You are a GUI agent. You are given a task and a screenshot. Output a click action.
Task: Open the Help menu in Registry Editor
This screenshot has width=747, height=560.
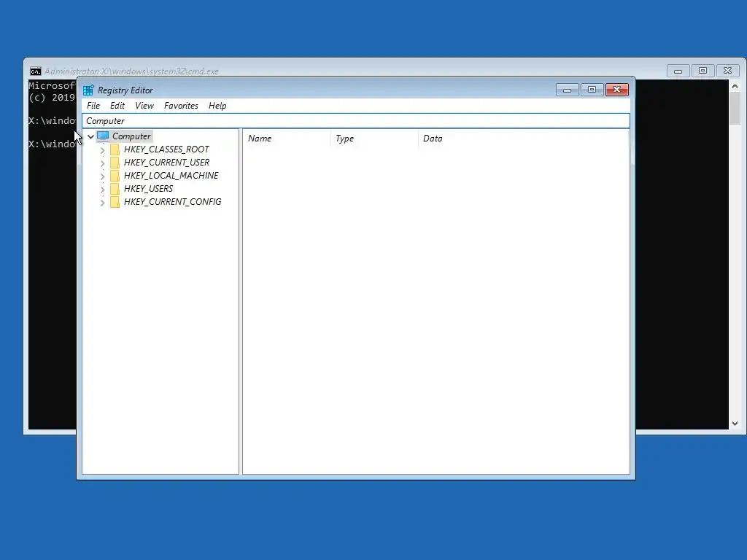(217, 106)
